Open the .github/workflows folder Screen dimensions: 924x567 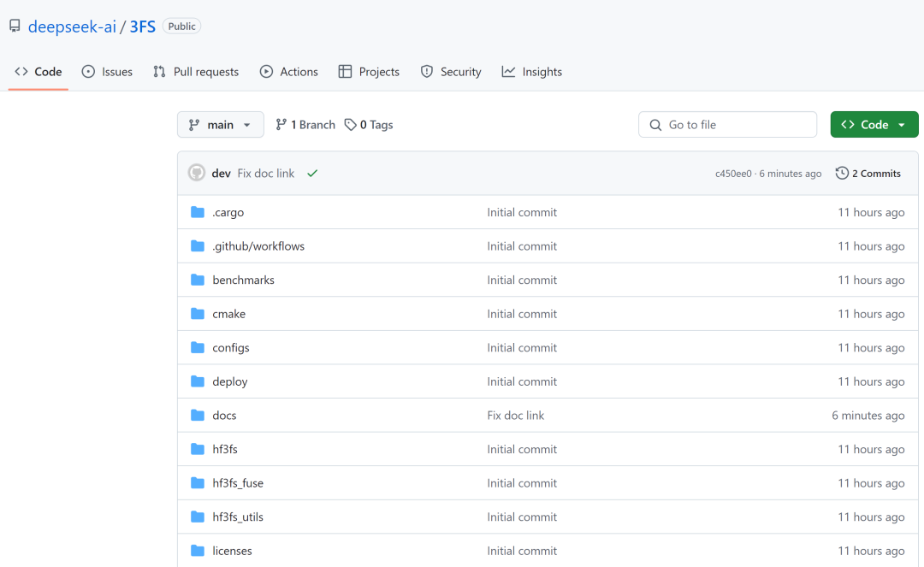pyautogui.click(x=258, y=246)
